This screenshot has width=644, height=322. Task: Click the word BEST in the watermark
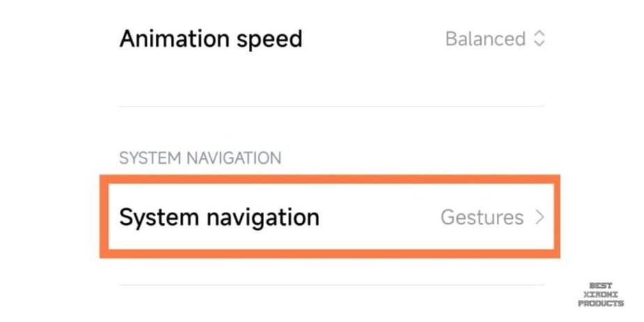click(x=600, y=286)
